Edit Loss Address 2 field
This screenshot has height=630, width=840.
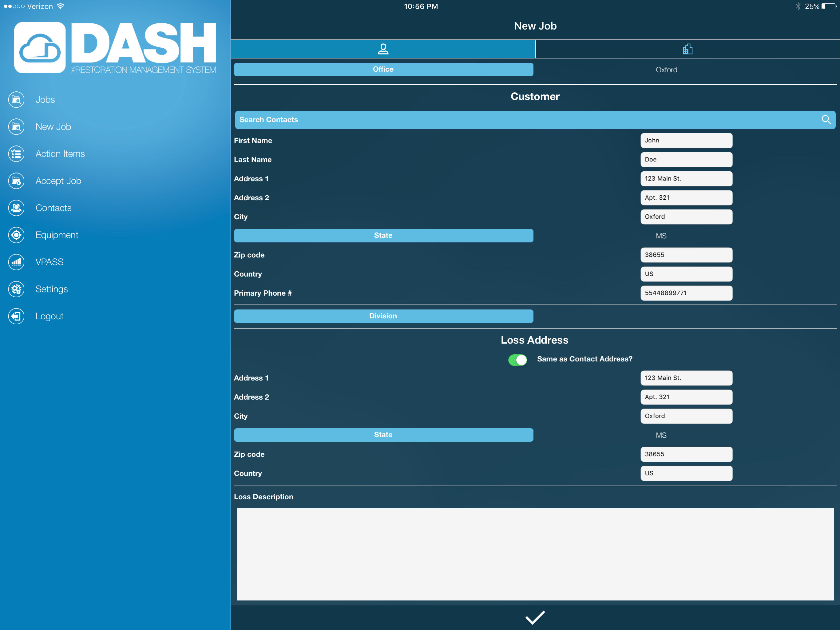(686, 397)
